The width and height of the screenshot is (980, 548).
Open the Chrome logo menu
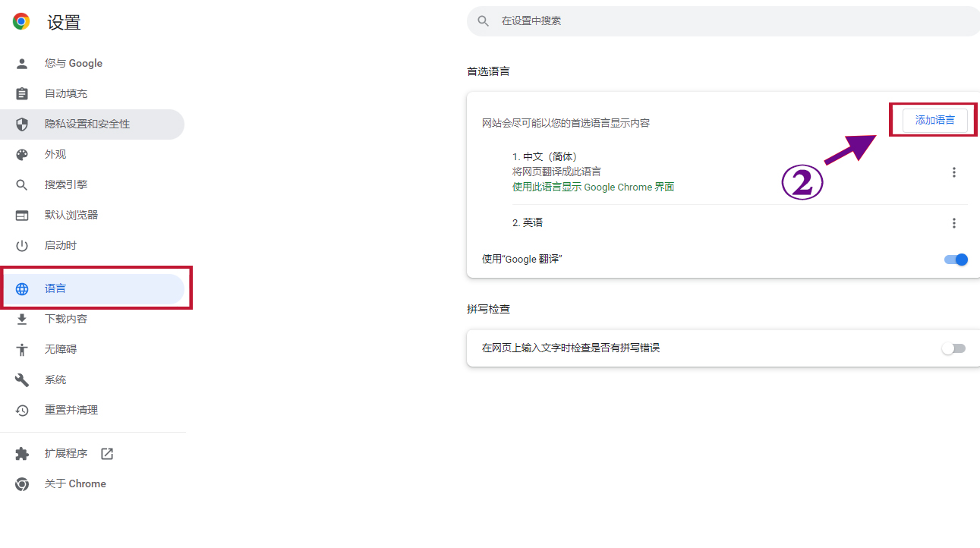tap(20, 22)
